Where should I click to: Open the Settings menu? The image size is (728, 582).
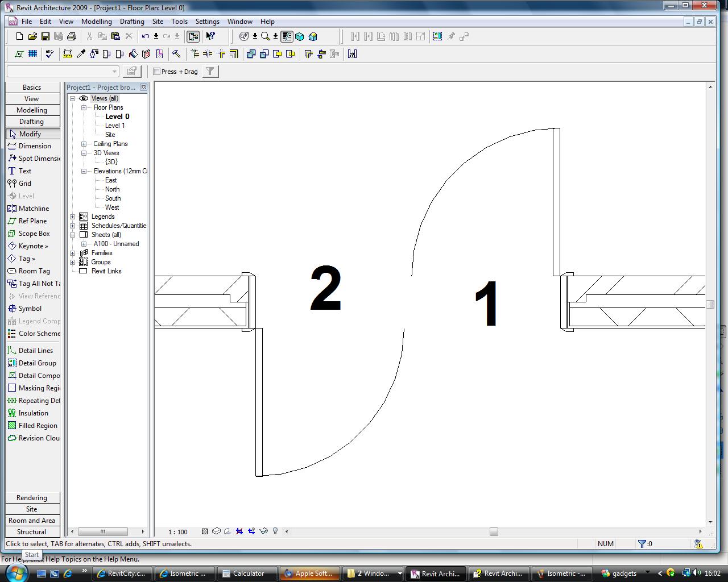(208, 22)
